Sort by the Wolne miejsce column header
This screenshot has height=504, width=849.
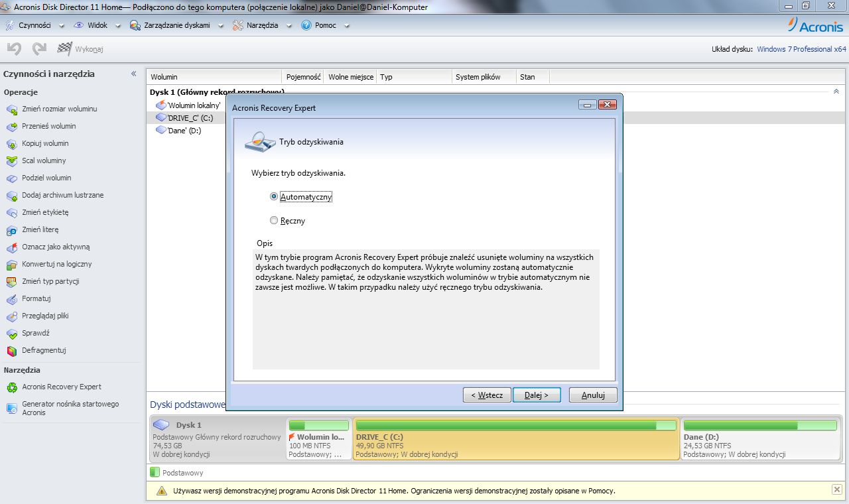pos(351,77)
